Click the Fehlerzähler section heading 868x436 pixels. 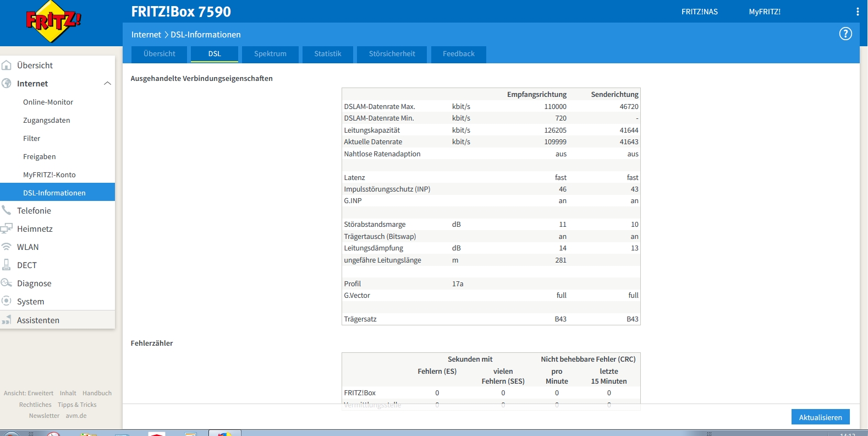[x=152, y=344]
